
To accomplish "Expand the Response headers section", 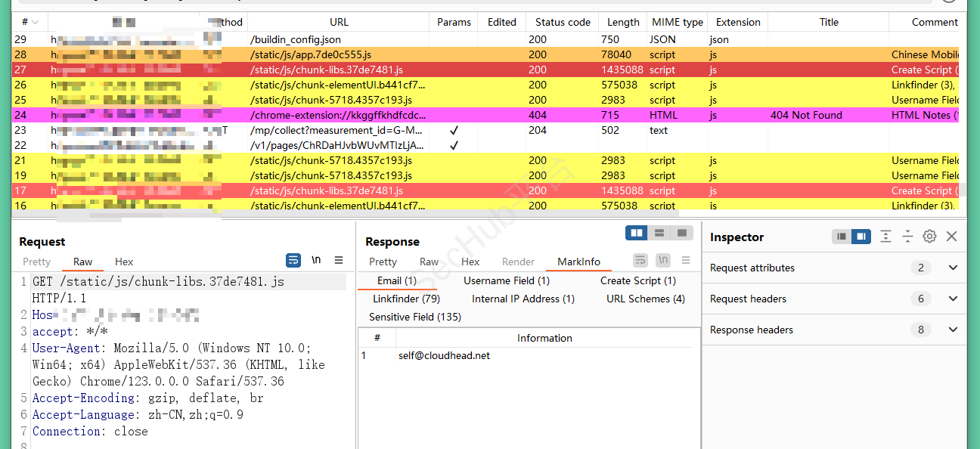I will click(x=953, y=330).
